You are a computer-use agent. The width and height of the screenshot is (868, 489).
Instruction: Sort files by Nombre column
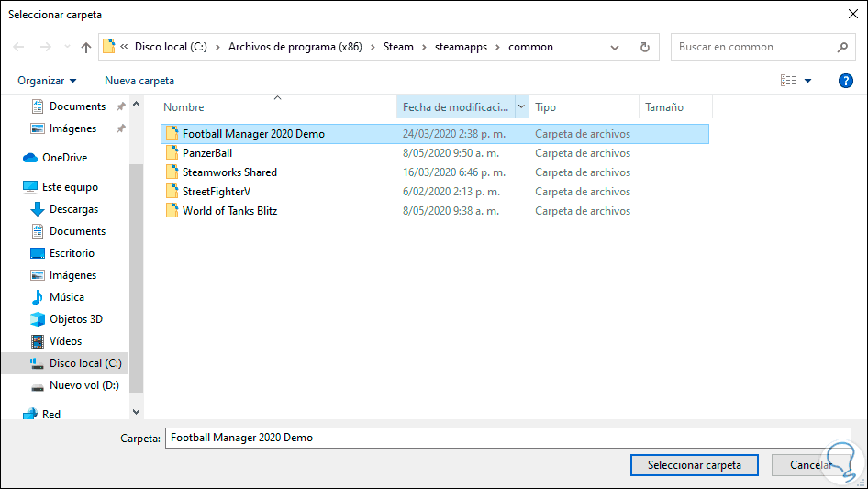pos(184,106)
